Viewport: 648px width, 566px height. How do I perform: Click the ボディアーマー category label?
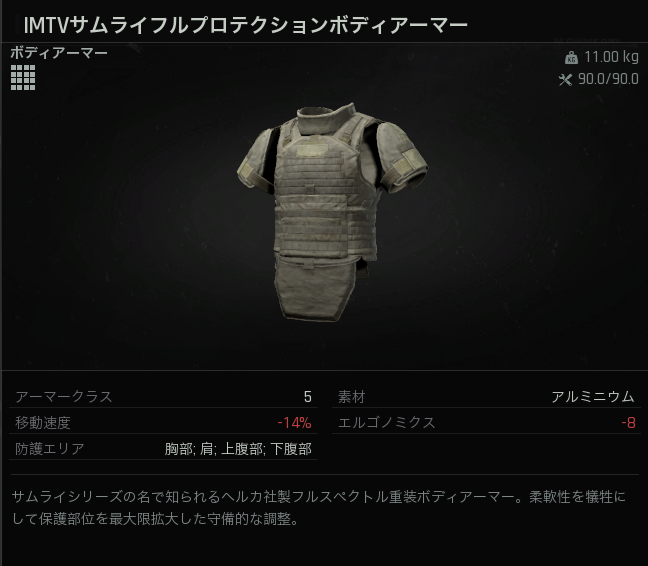coord(59,53)
